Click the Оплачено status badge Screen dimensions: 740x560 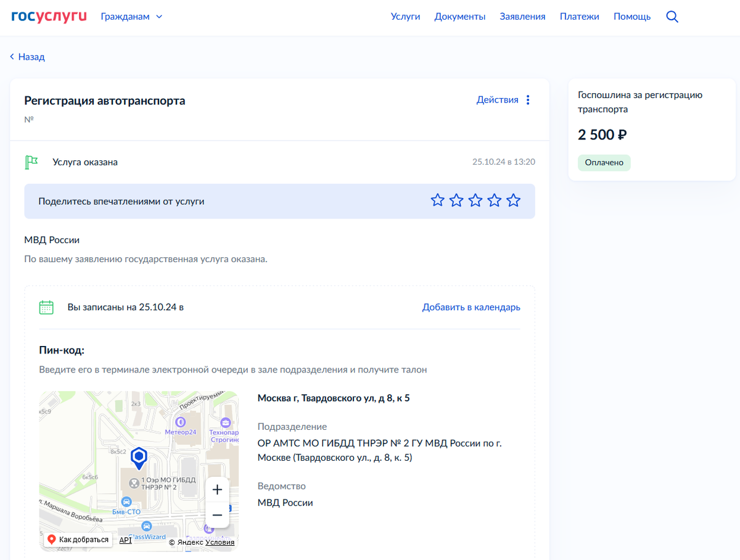click(604, 163)
